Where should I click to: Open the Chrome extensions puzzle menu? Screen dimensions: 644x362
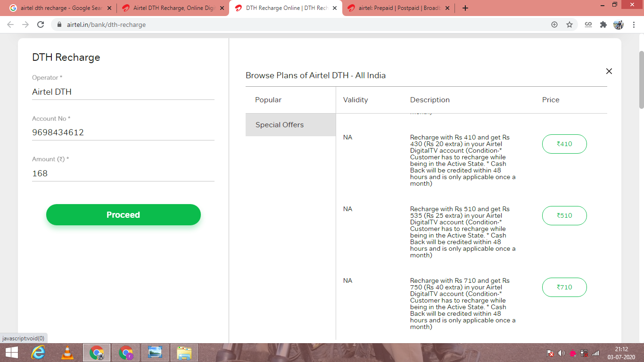point(603,25)
